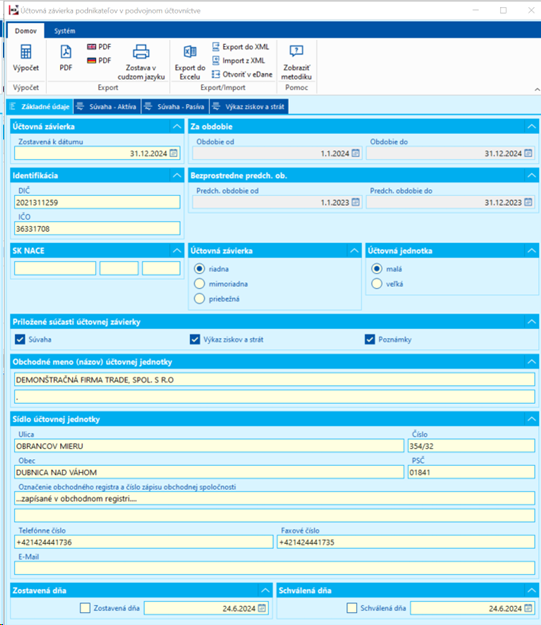Click the Obec field

point(209,472)
